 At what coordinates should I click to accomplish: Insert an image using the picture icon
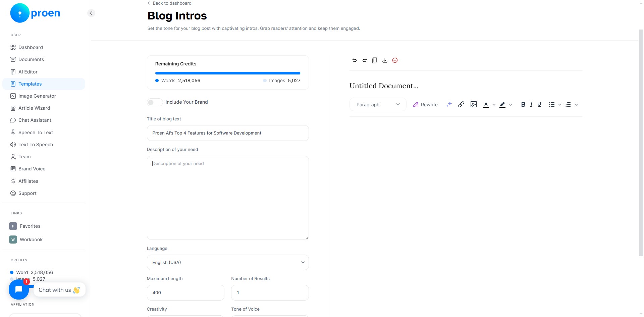coord(474,104)
